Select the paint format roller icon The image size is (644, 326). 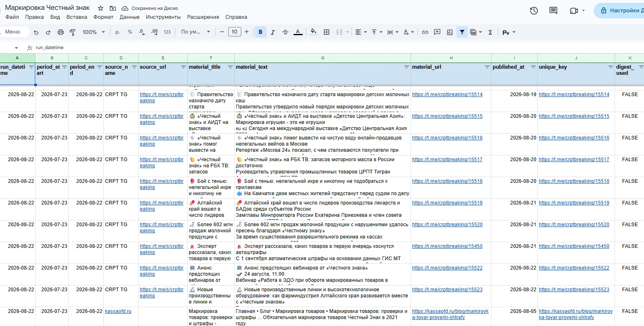pyautogui.click(x=73, y=32)
